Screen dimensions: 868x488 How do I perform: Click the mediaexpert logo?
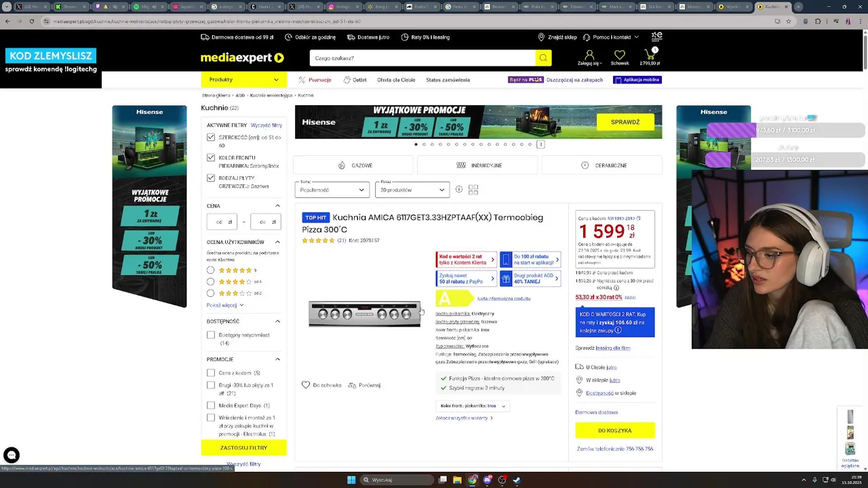pyautogui.click(x=242, y=58)
